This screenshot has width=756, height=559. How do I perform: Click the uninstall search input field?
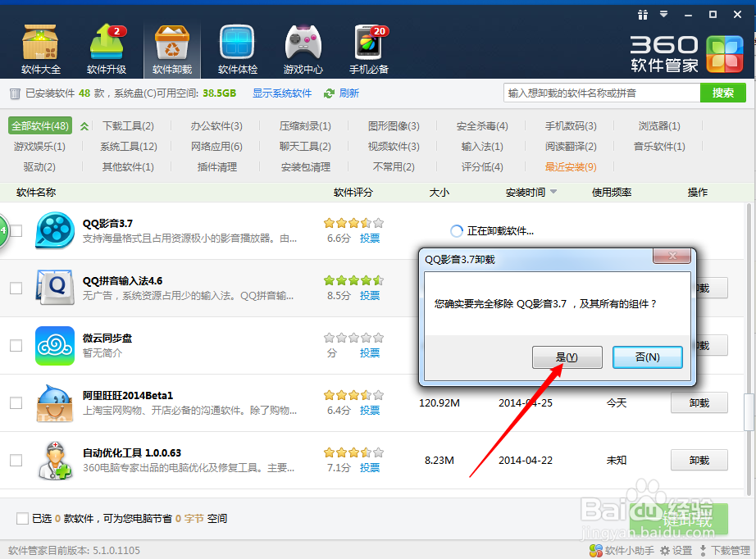click(599, 93)
